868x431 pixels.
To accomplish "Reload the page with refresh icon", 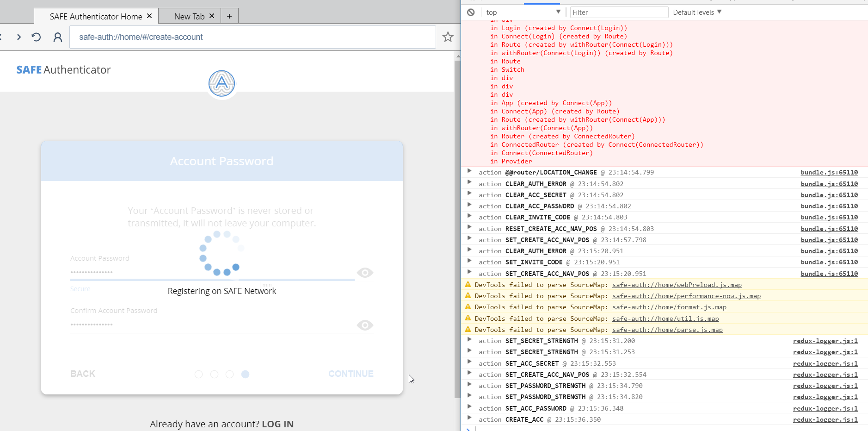I will tap(36, 37).
